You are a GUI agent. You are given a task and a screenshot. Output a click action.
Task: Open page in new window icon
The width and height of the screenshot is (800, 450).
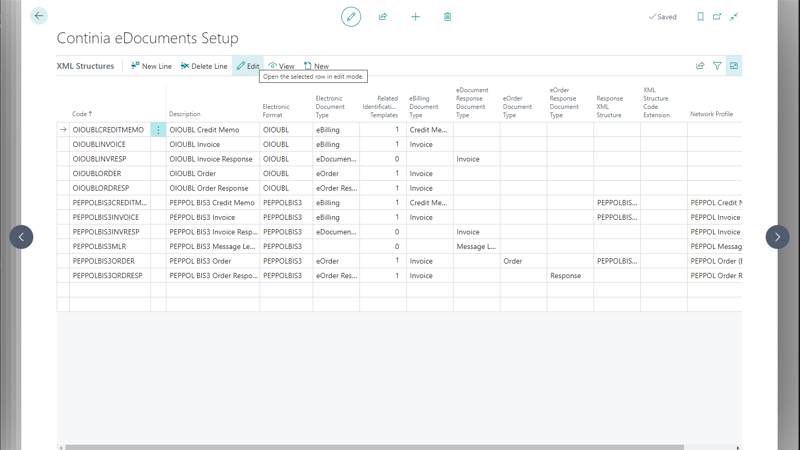tap(717, 16)
